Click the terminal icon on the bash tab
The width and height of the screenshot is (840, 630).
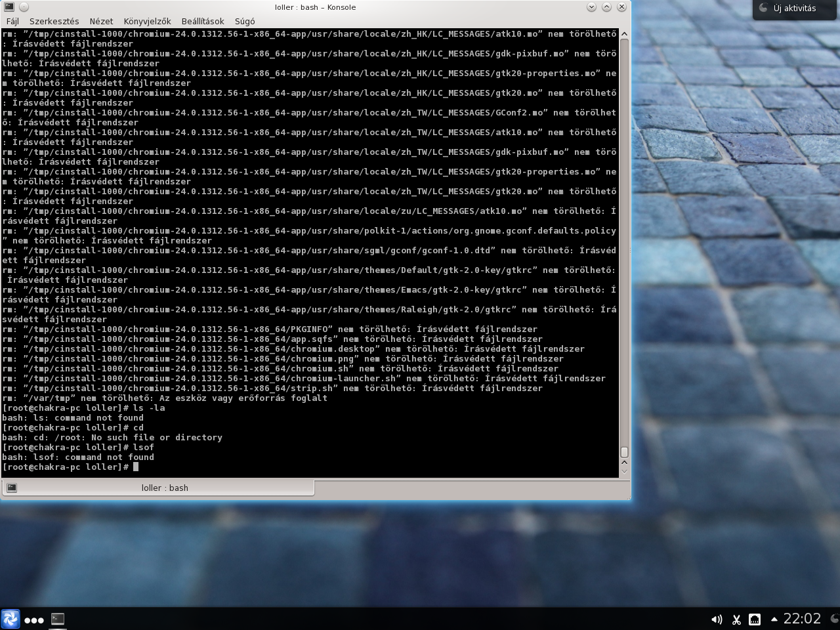12,488
